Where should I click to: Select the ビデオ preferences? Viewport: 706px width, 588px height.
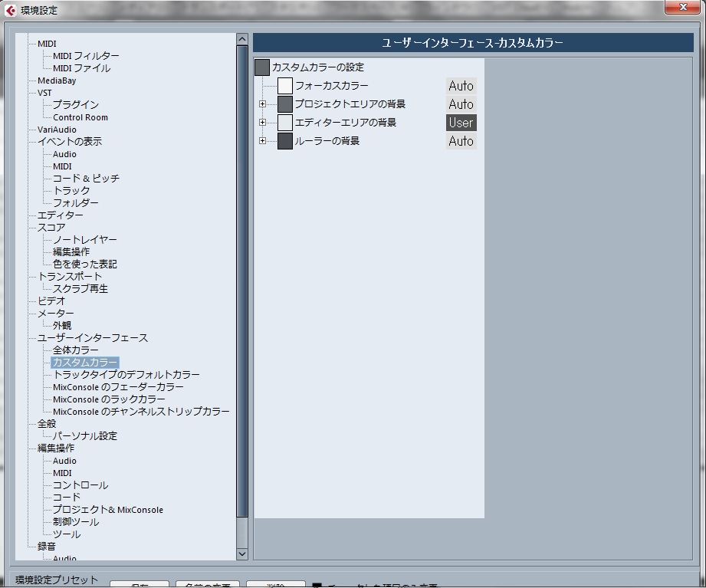[51, 301]
